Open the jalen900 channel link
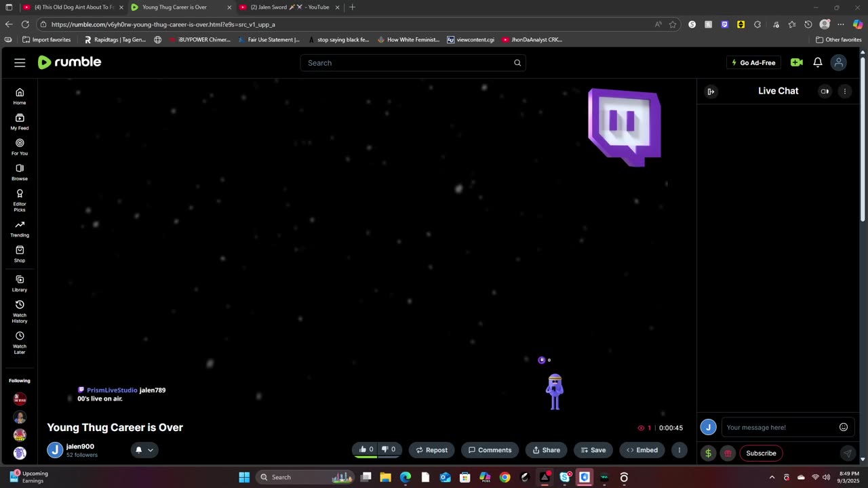Screen dimensions: 868x488 click(x=80, y=446)
